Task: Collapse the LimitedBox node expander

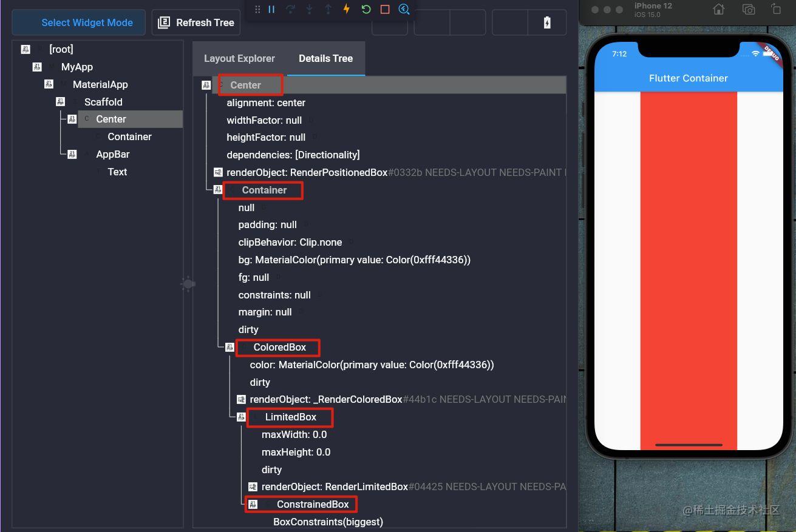Action: (240, 417)
